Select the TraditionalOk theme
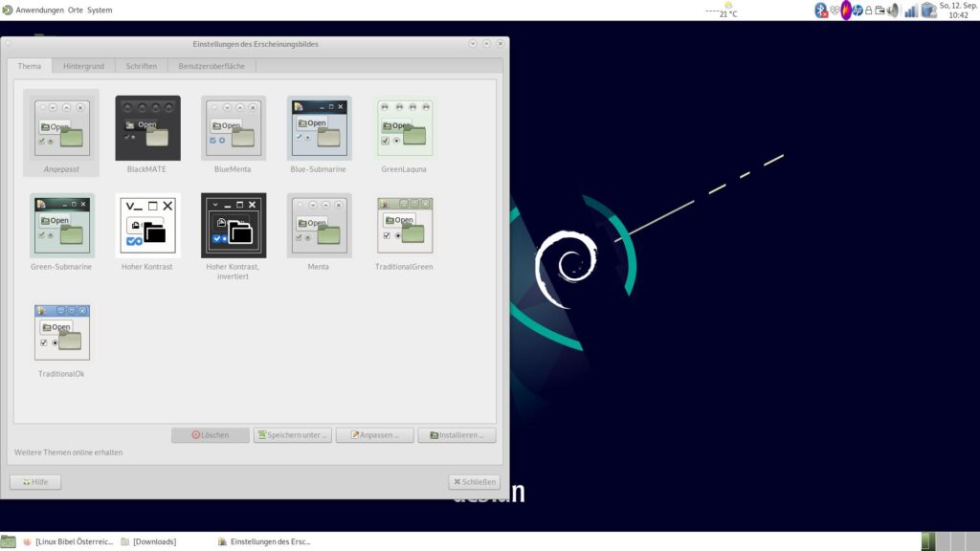 pos(61,333)
